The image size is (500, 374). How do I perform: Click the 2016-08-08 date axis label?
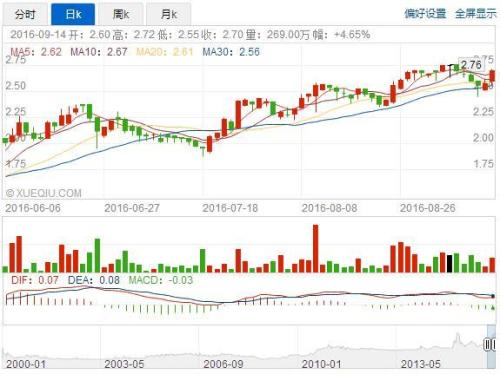329,208
